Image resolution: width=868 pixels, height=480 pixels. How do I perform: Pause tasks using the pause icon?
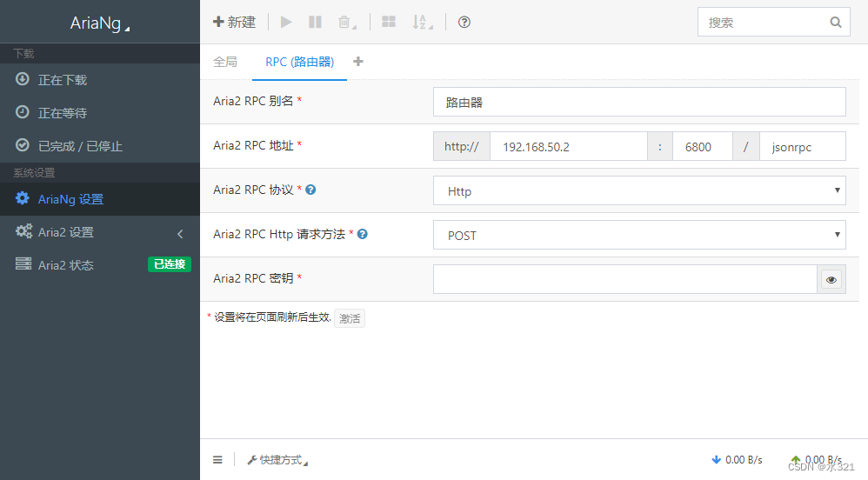pyautogui.click(x=315, y=22)
